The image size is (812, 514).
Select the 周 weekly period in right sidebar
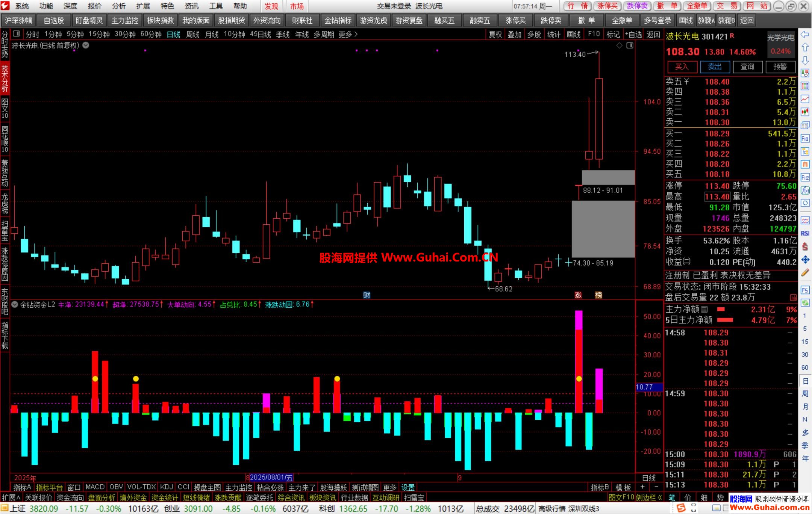(x=805, y=393)
